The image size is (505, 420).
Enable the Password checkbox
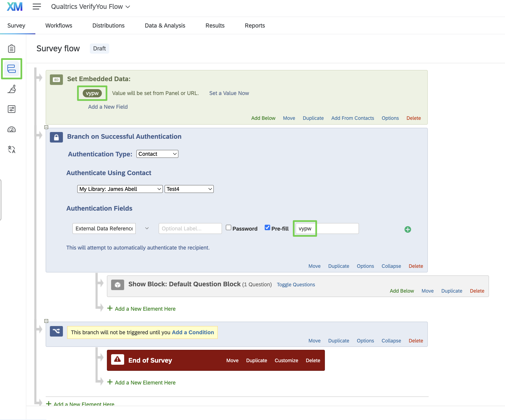229,227
